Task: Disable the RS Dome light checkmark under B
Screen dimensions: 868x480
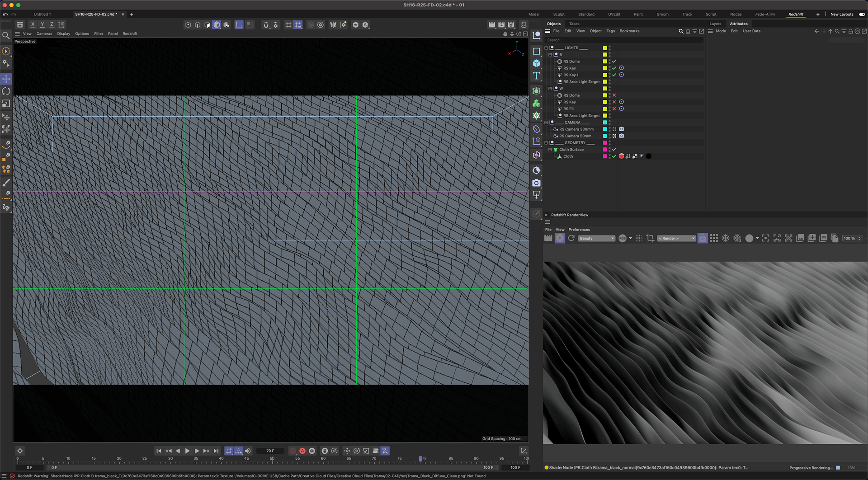Action: tap(614, 61)
